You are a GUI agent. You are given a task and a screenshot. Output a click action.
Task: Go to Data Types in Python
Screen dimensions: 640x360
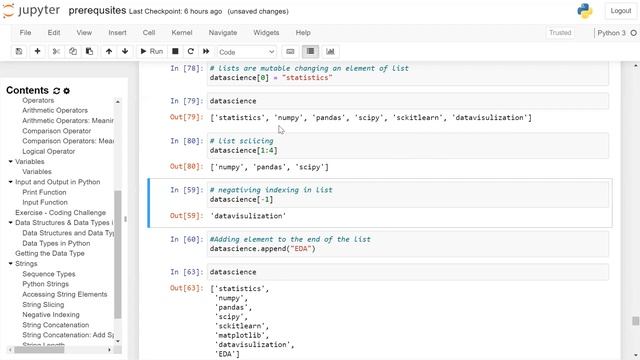click(x=56, y=243)
